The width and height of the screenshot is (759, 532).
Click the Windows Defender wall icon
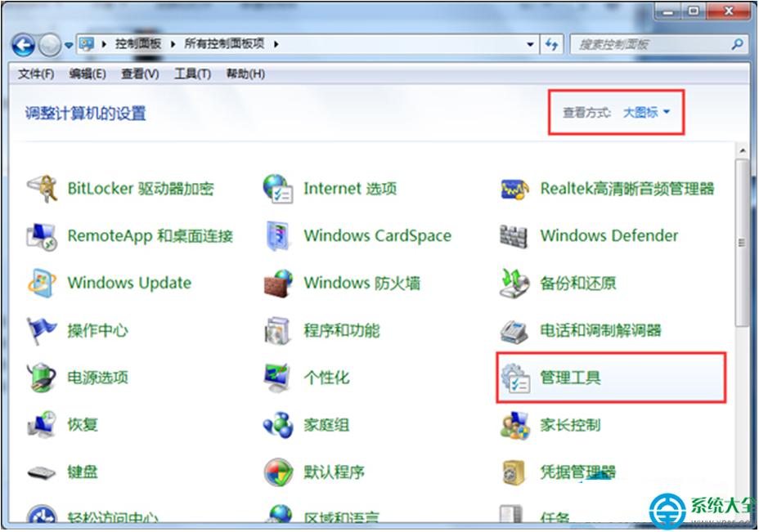515,236
